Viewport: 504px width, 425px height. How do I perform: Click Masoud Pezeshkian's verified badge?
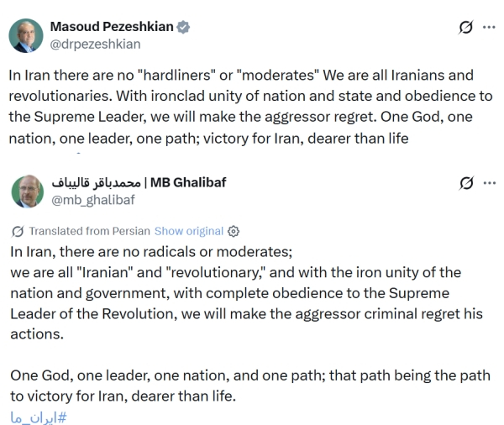click(x=184, y=27)
